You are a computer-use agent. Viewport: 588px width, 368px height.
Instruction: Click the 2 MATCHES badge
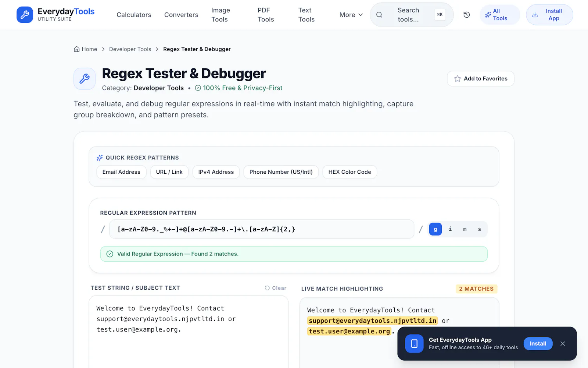pyautogui.click(x=476, y=289)
